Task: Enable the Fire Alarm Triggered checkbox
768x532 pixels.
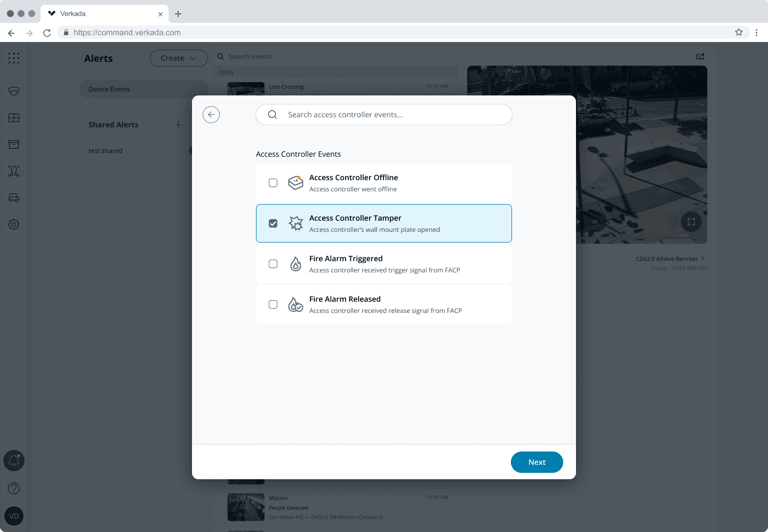Action: (273, 264)
